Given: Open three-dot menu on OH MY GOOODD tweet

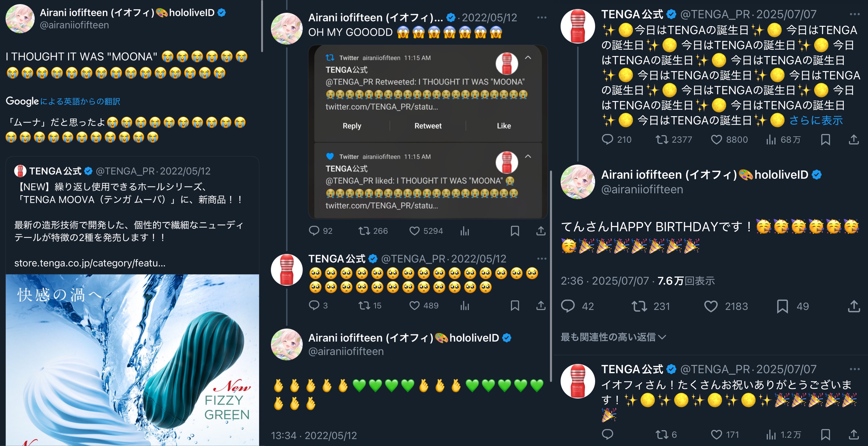Looking at the screenshot, I should coord(542,18).
